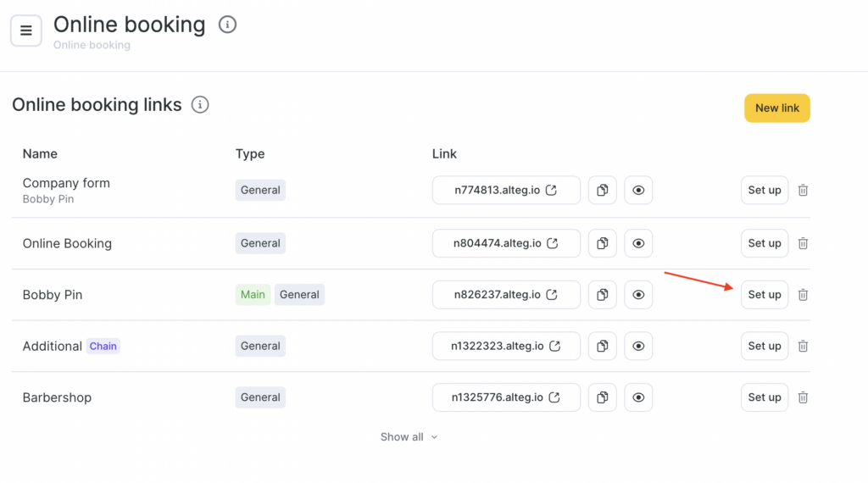Click info icon next to Online booking title
This screenshot has height=483, width=868.
click(x=227, y=25)
